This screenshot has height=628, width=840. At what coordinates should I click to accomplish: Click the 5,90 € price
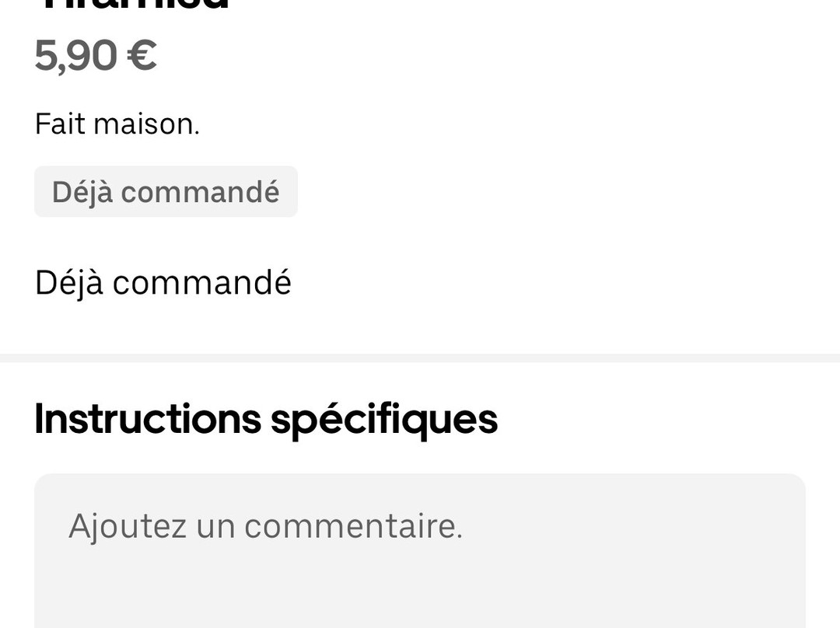(96, 56)
